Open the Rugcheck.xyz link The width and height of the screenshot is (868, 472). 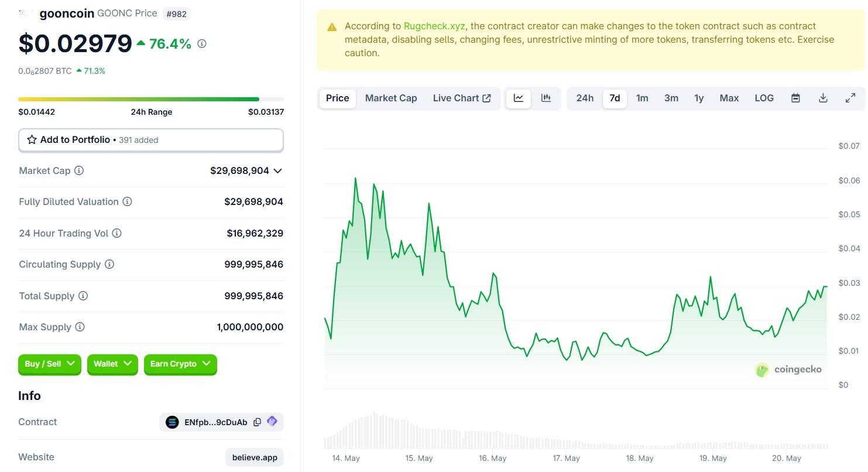(434, 26)
